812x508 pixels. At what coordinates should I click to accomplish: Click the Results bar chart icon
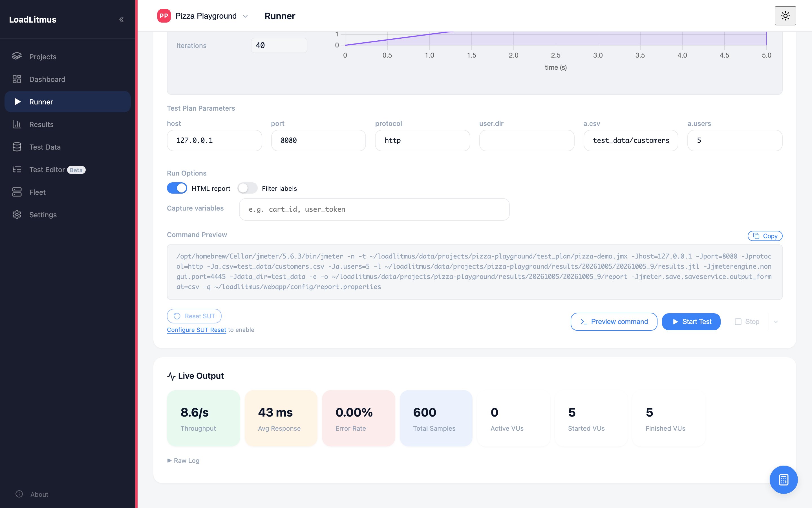click(x=17, y=124)
